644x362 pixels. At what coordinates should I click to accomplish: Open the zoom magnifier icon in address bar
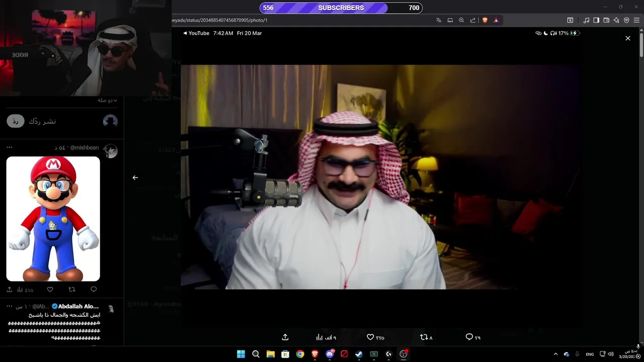(461, 20)
